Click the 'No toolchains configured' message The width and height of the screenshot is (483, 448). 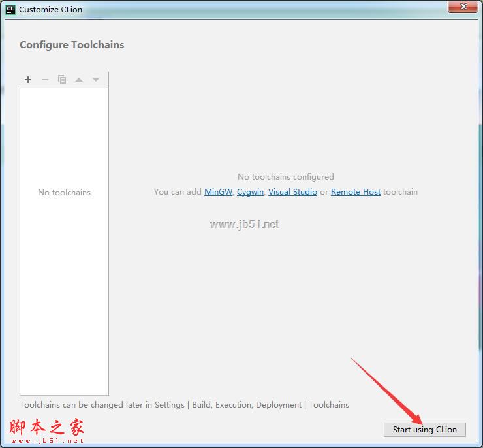pyautogui.click(x=285, y=176)
